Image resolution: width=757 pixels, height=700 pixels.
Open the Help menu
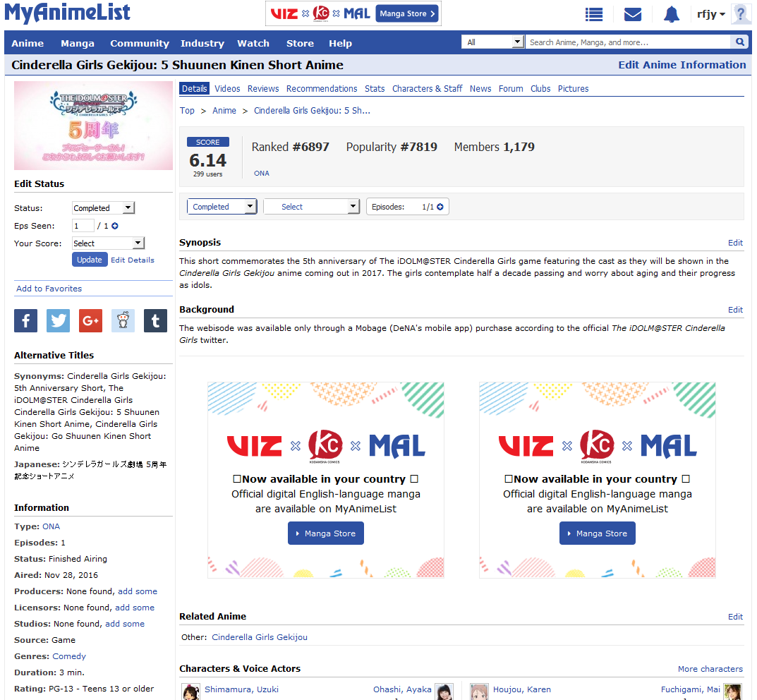point(340,44)
